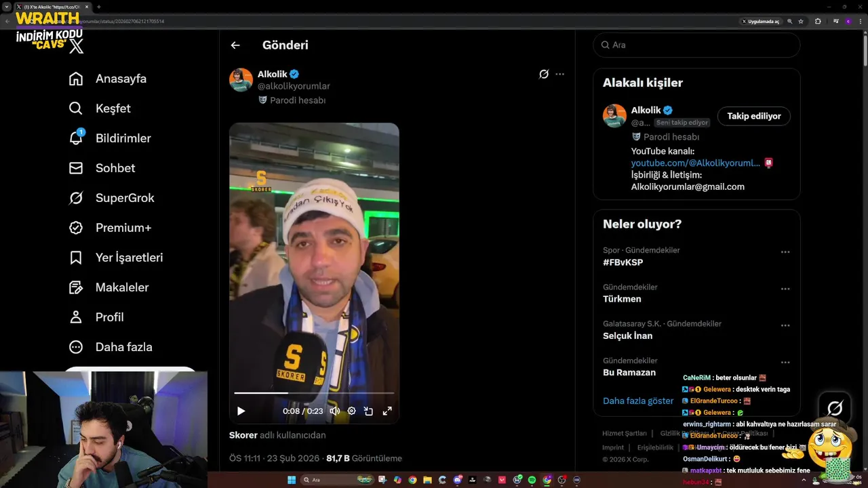Open Bu Ramazan trending topic
Image resolution: width=868 pixels, height=488 pixels.
(629, 372)
